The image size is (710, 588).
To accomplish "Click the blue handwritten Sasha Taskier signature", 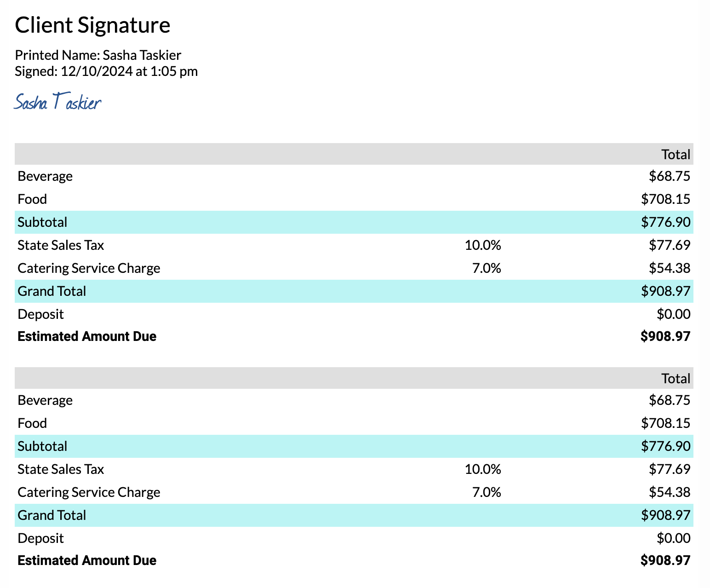I will pos(57,102).
